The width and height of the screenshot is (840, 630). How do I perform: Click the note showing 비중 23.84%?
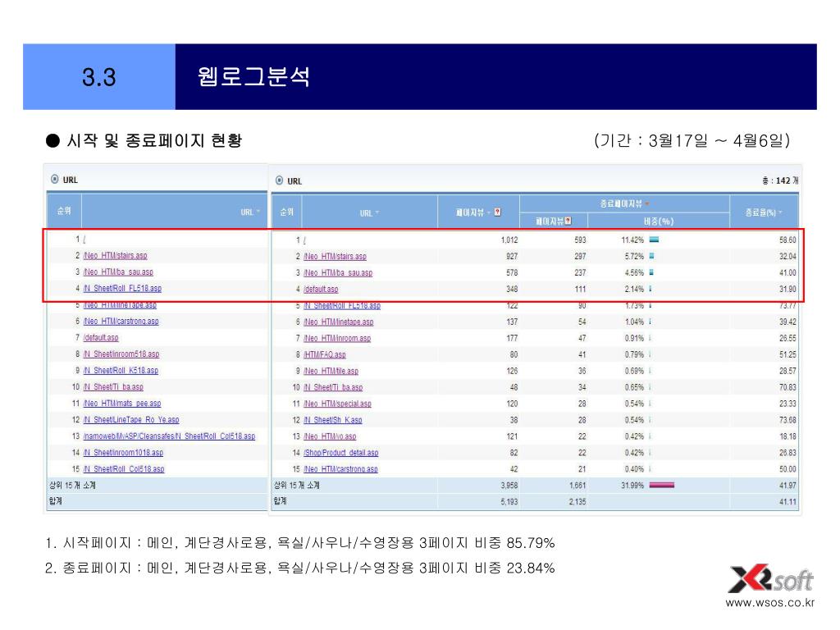click(x=300, y=568)
